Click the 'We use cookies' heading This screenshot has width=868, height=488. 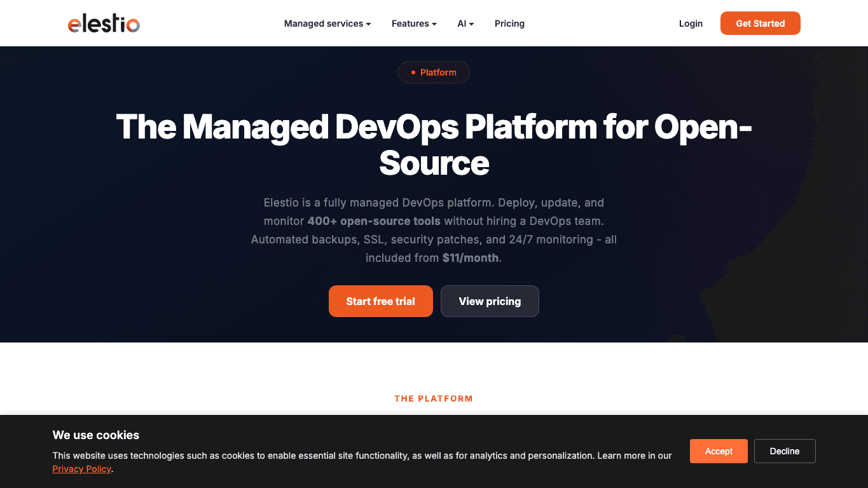click(95, 435)
